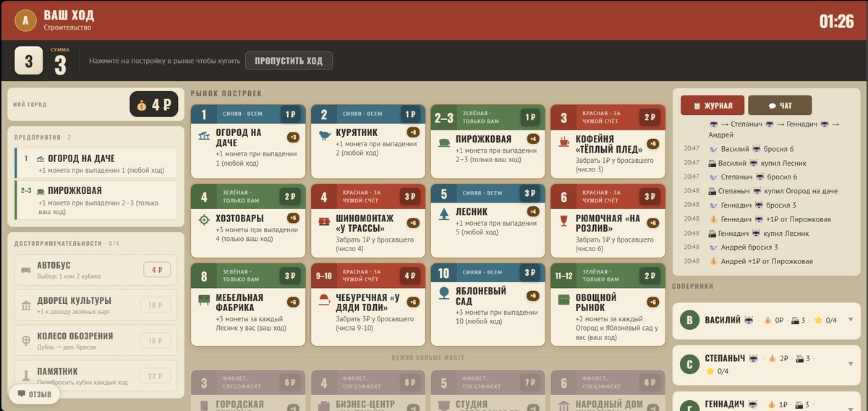868x411 pixels.
Task: Expand opponent Василий's details arrow
Action: click(x=851, y=320)
